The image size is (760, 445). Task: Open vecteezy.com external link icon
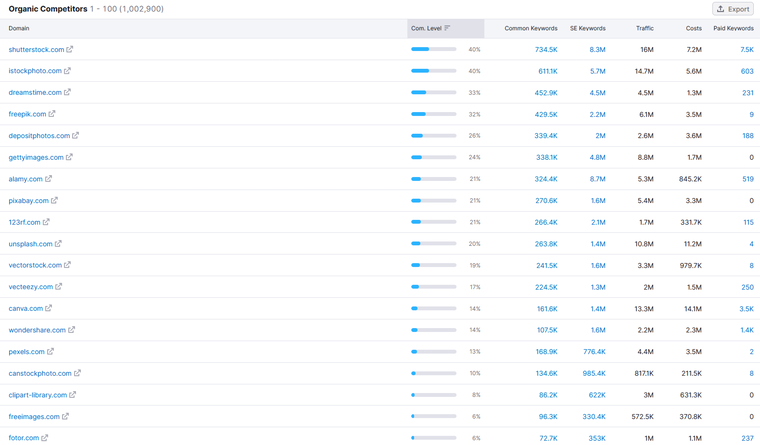point(59,286)
